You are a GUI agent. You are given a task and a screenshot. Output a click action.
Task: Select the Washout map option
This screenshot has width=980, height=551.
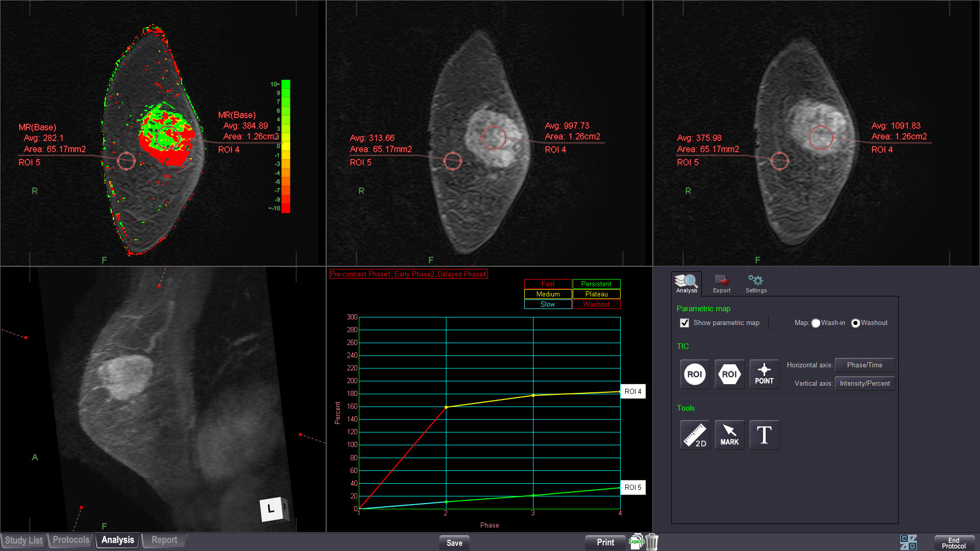tap(855, 323)
